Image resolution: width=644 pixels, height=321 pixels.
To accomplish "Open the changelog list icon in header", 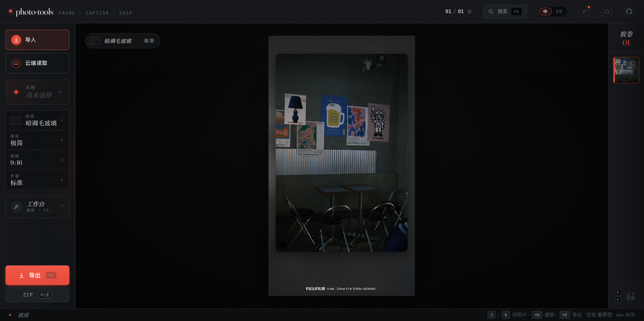I will tap(585, 12).
